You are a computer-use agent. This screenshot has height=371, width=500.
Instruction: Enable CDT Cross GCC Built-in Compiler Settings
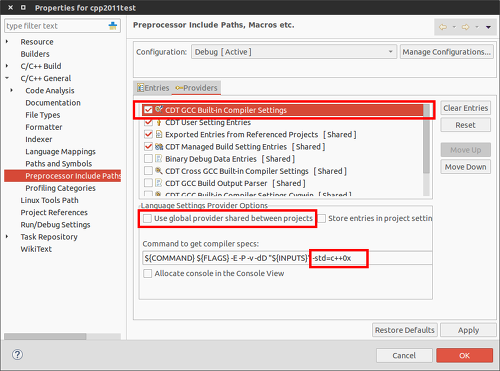[148, 171]
